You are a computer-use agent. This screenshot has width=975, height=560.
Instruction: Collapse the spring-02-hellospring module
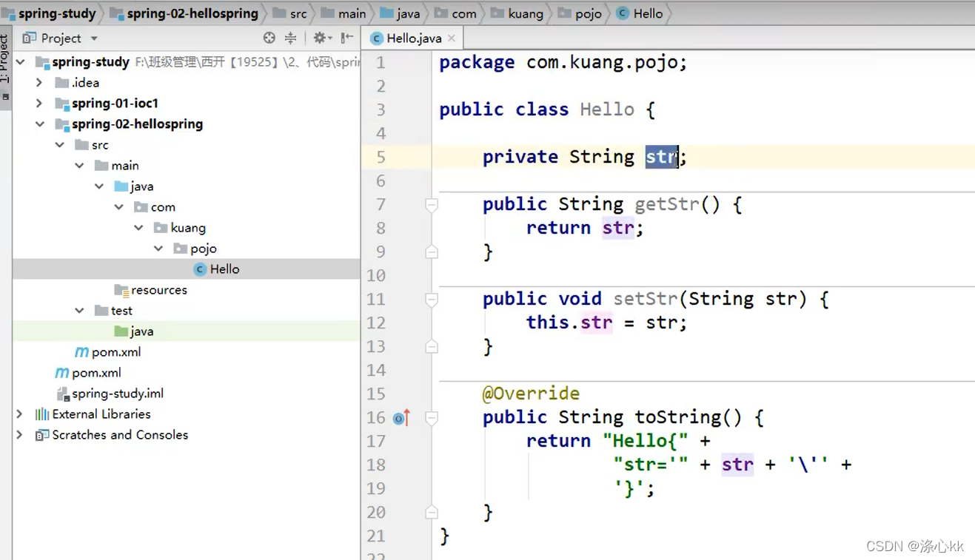[40, 124]
